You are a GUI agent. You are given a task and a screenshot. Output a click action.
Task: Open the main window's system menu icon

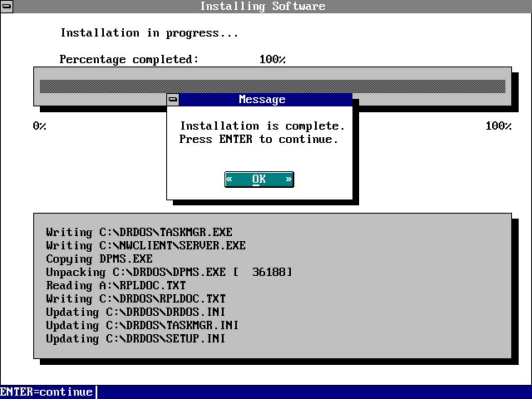pyautogui.click(x=7, y=7)
